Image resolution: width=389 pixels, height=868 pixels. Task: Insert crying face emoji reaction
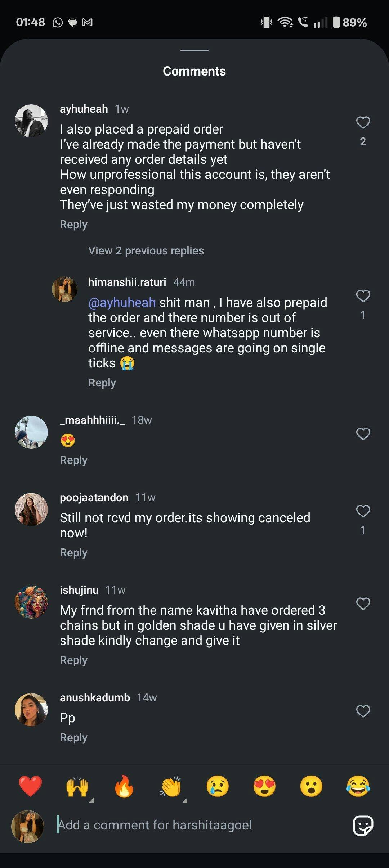tap(218, 786)
